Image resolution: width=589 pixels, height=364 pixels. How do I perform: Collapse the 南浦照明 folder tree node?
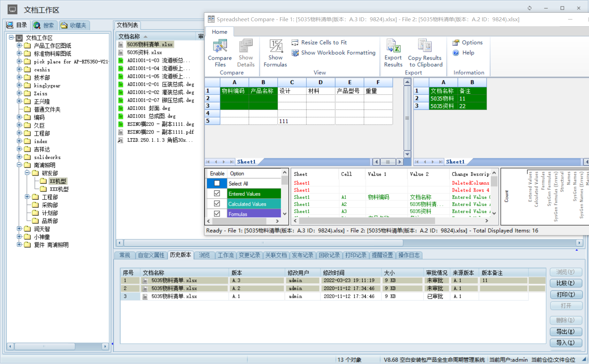19,165
